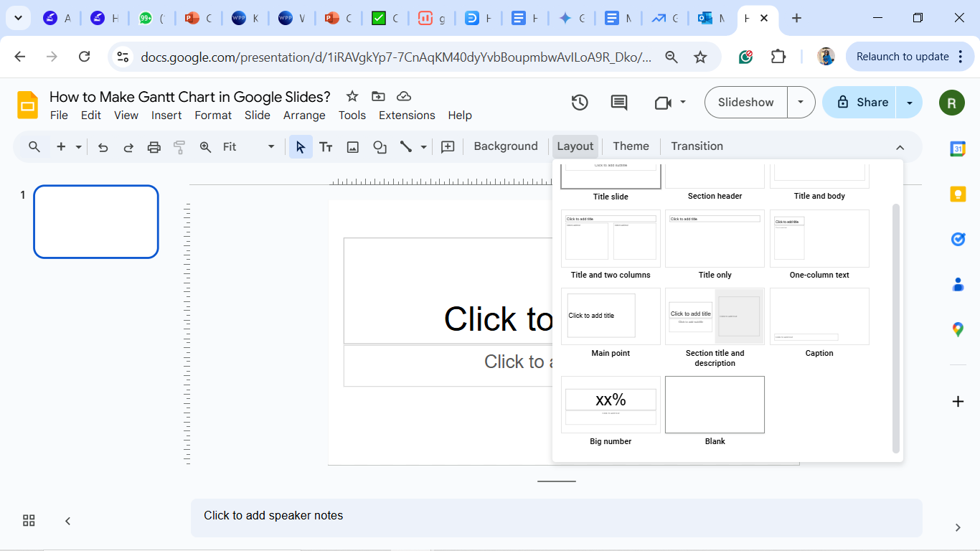Open the Share options dropdown arrow
980x551 pixels.
pos(910,103)
